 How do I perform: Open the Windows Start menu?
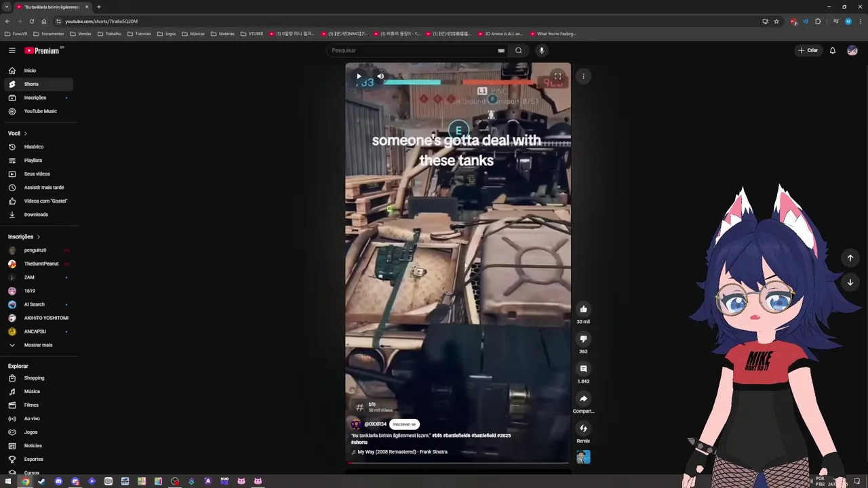(9, 481)
